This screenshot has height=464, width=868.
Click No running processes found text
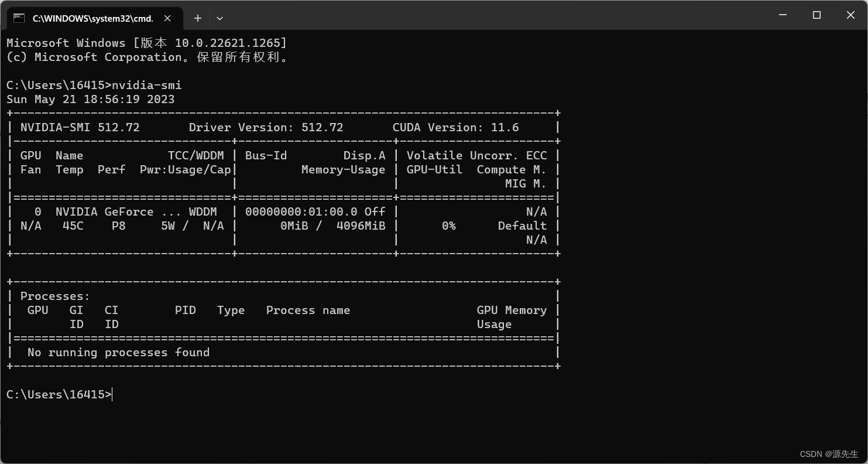[119, 352]
